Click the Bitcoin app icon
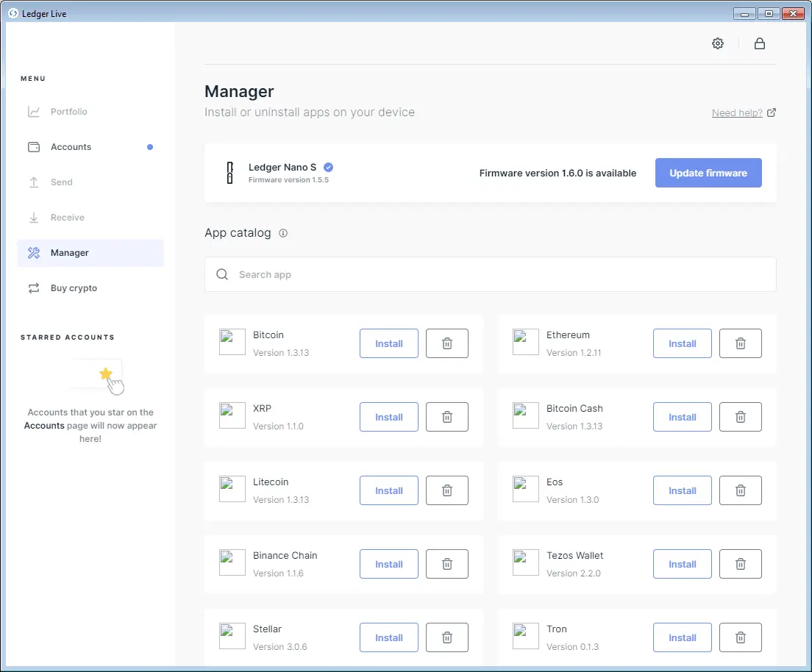 pos(232,342)
